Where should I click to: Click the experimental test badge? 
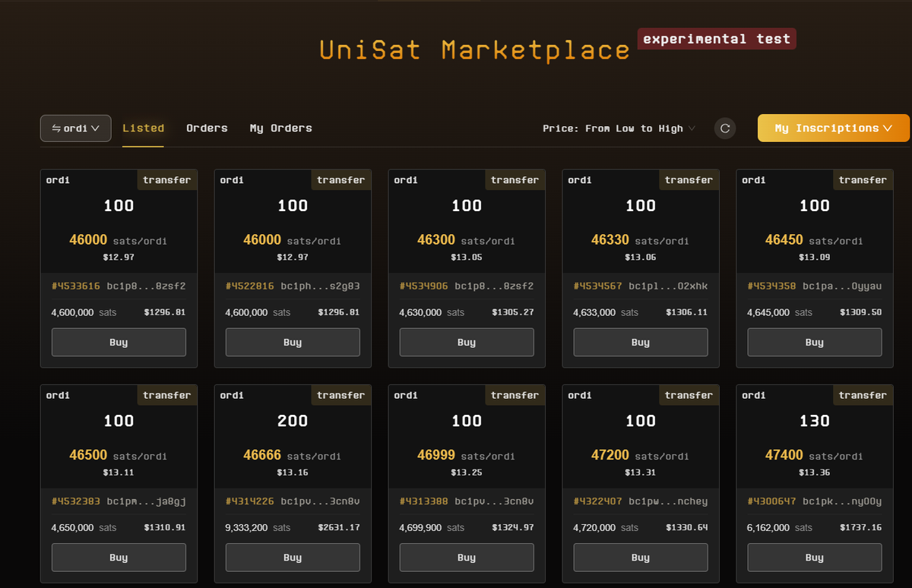716,38
